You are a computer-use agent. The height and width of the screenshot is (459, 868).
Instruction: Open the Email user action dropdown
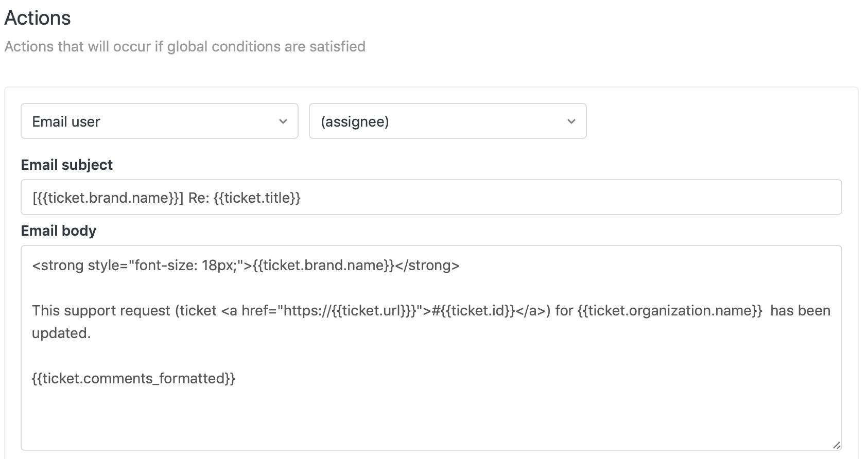(159, 121)
